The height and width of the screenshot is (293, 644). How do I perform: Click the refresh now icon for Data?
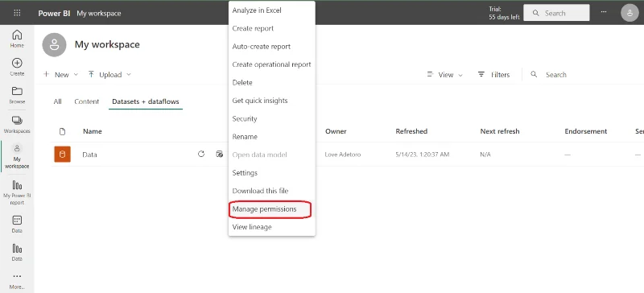tap(201, 154)
